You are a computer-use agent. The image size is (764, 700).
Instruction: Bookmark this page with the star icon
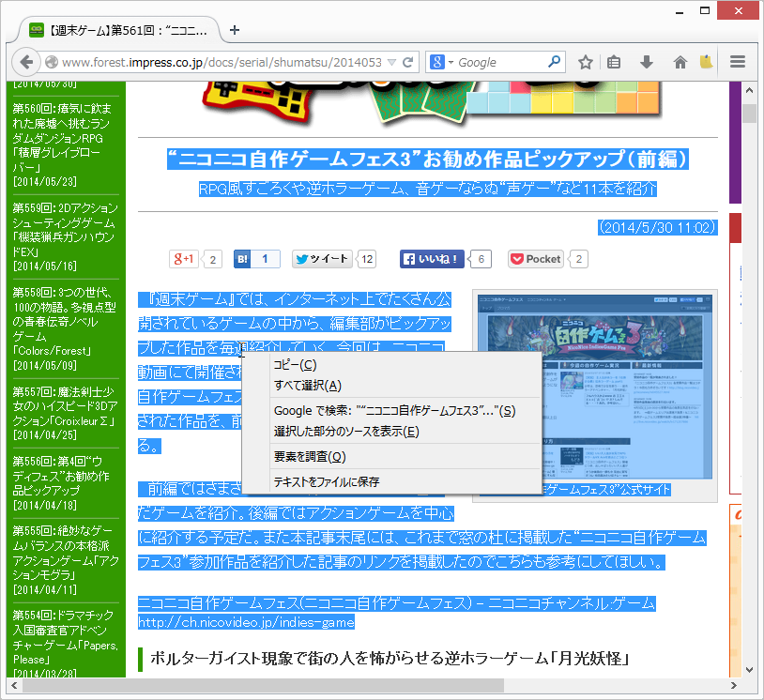point(585,62)
